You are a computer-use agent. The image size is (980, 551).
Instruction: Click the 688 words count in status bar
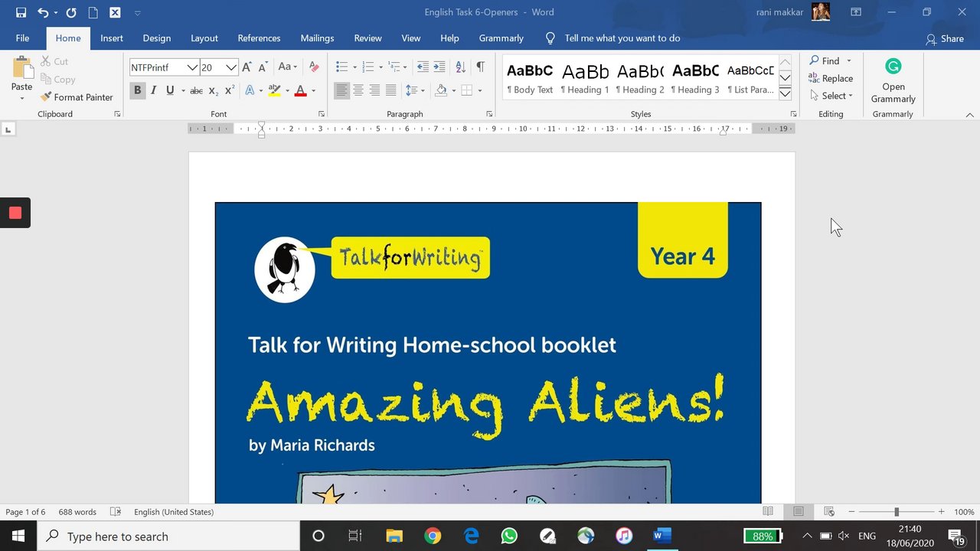pos(77,512)
